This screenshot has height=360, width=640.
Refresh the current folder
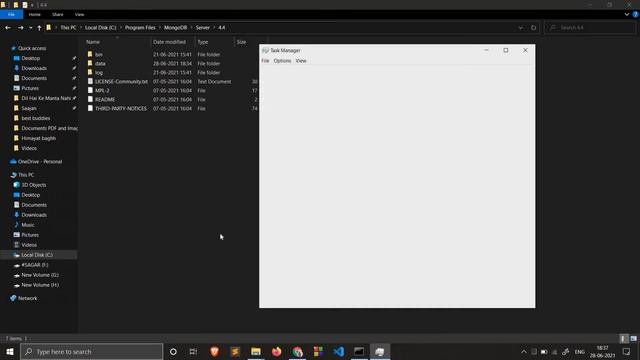533,28
